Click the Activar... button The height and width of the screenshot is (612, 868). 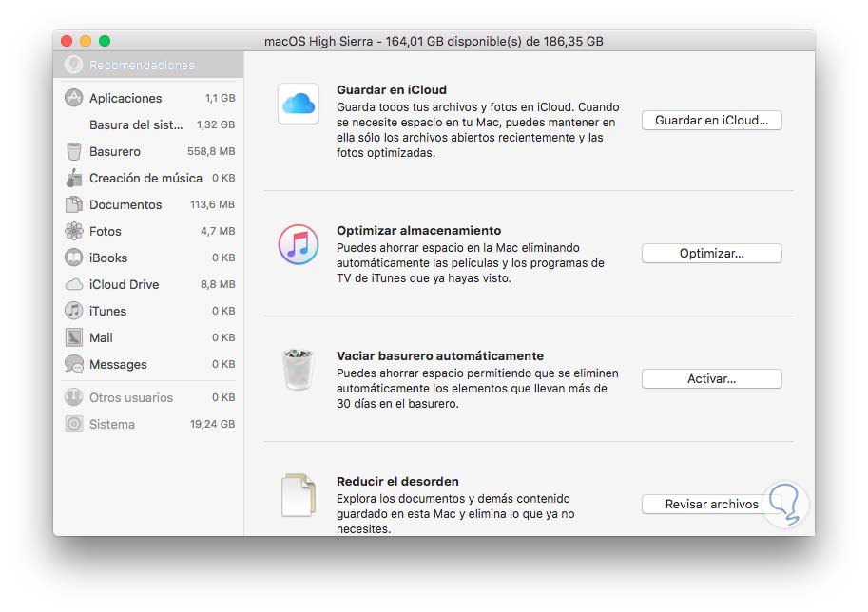point(711,378)
